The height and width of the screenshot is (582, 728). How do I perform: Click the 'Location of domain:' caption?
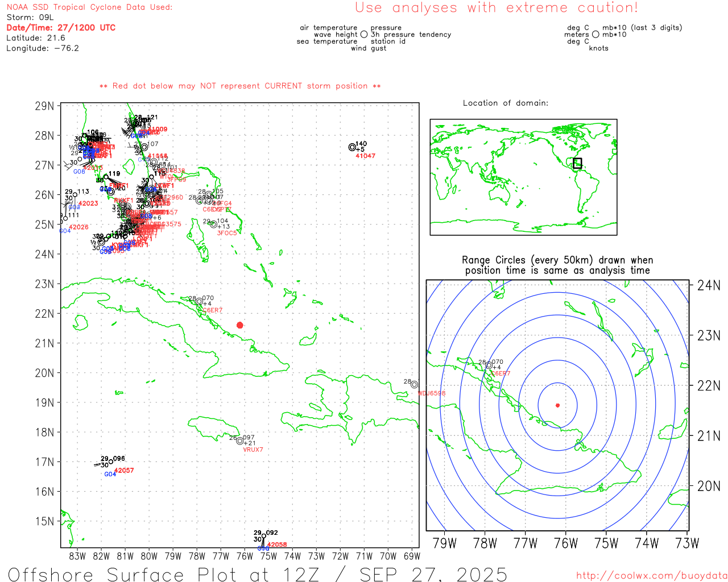pos(506,103)
